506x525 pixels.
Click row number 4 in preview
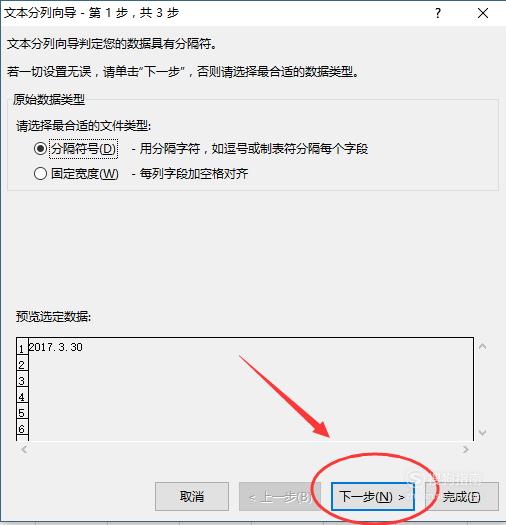pyautogui.click(x=22, y=397)
